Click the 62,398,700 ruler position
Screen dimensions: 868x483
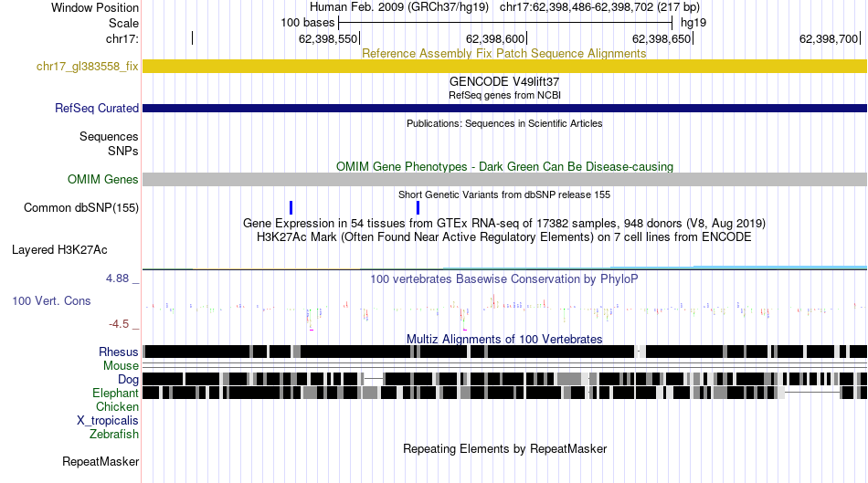830,38
